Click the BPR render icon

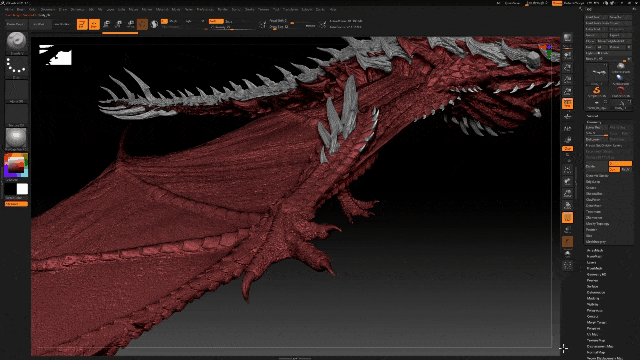coord(567,38)
